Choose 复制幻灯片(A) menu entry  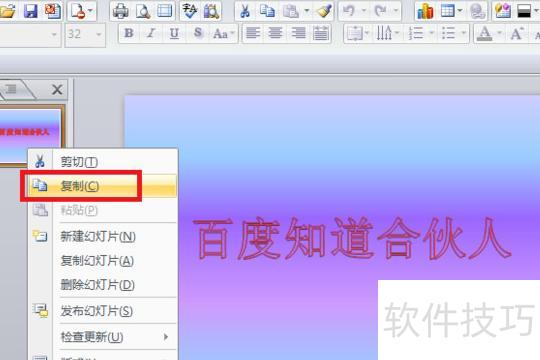click(x=103, y=261)
